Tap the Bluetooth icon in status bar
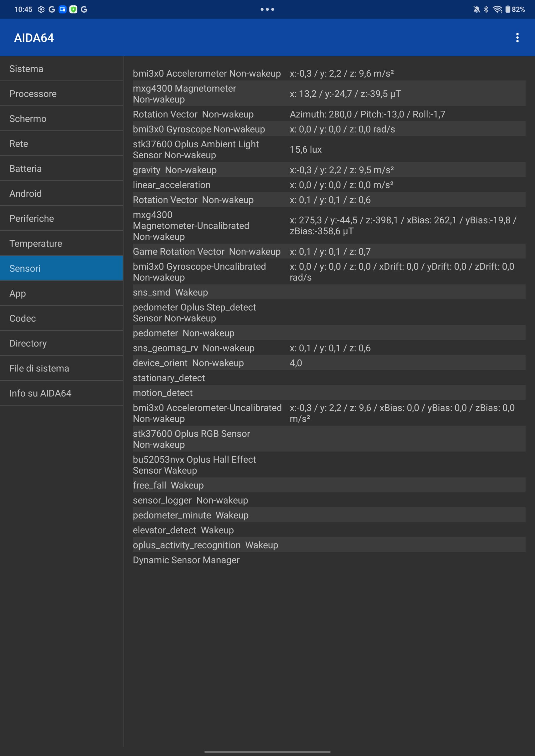 tap(486, 9)
